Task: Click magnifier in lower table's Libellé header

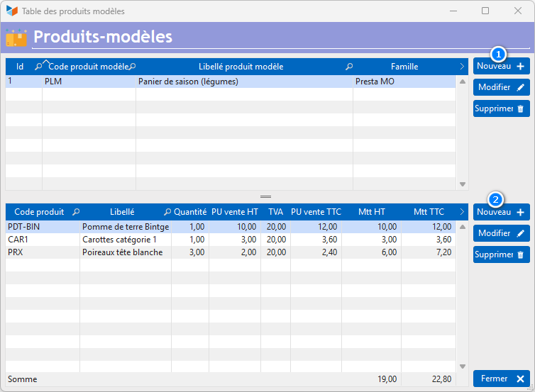Action: 167,212
